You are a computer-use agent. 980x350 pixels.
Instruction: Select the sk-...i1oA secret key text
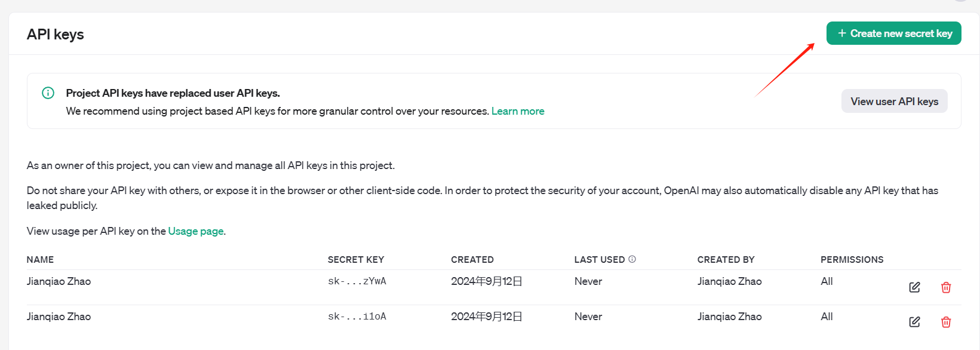pos(357,317)
